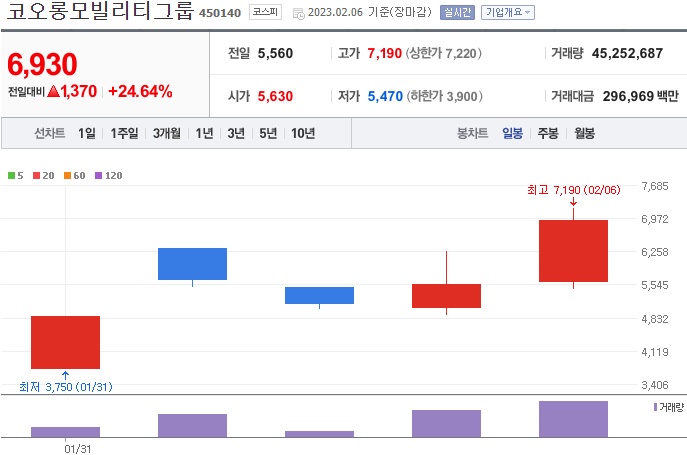Click the red 20-day moving average swatch
Screen dimensions: 687x455
[x=37, y=176]
